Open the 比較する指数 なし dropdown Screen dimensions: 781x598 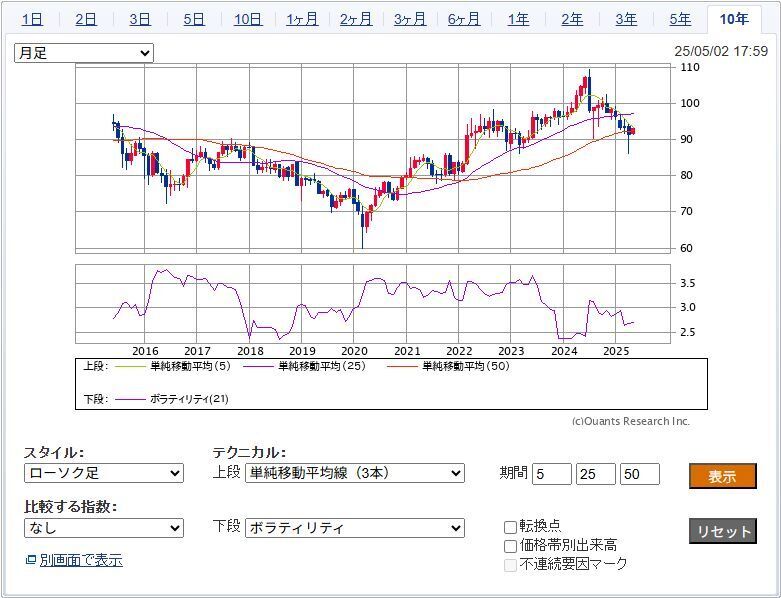pyautogui.click(x=104, y=528)
